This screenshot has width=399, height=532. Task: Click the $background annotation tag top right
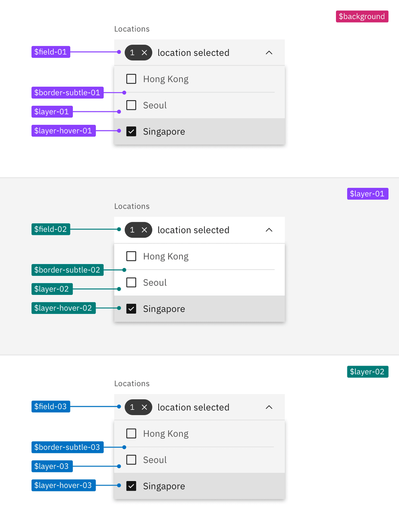coord(362,16)
